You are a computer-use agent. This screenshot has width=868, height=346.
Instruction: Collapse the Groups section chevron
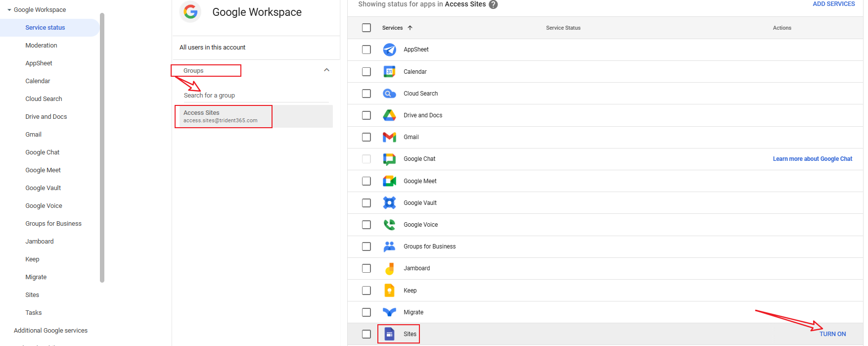326,70
